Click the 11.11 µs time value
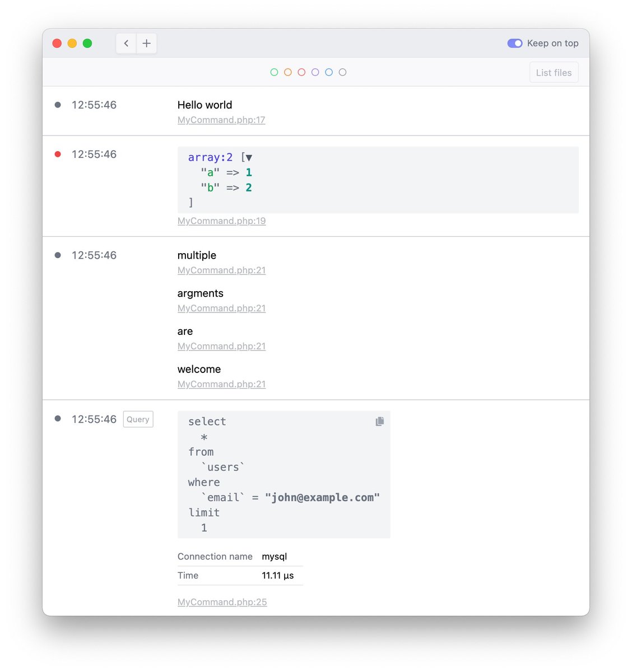This screenshot has width=632, height=672. [x=278, y=576]
